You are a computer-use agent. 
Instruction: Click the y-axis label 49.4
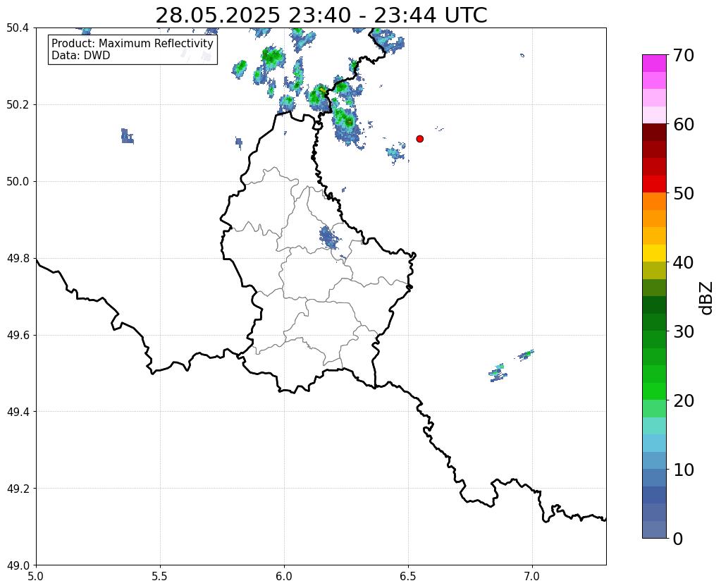click(18, 412)
